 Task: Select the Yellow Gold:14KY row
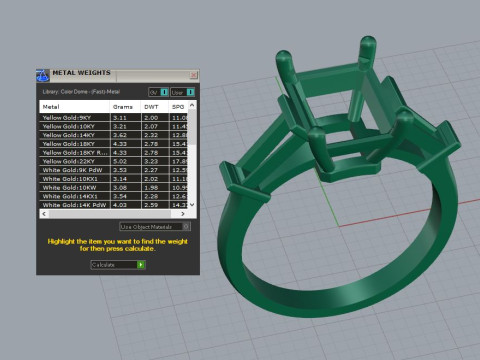(113, 135)
